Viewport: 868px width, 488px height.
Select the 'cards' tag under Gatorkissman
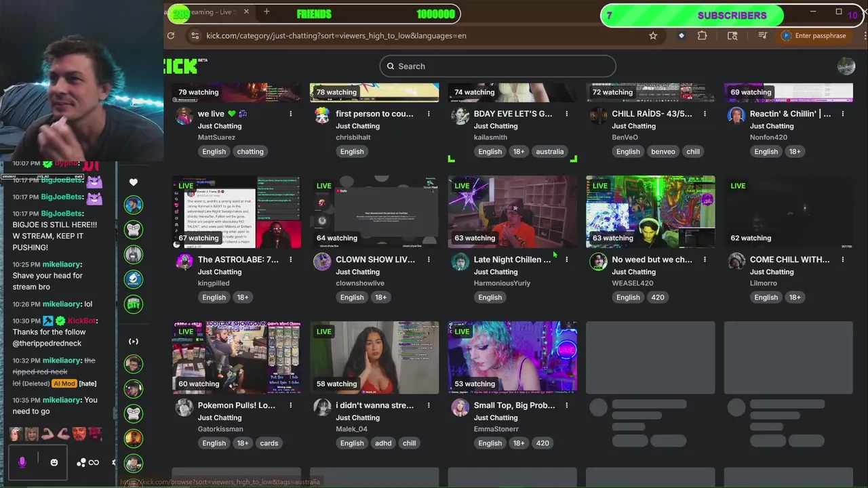pos(269,443)
